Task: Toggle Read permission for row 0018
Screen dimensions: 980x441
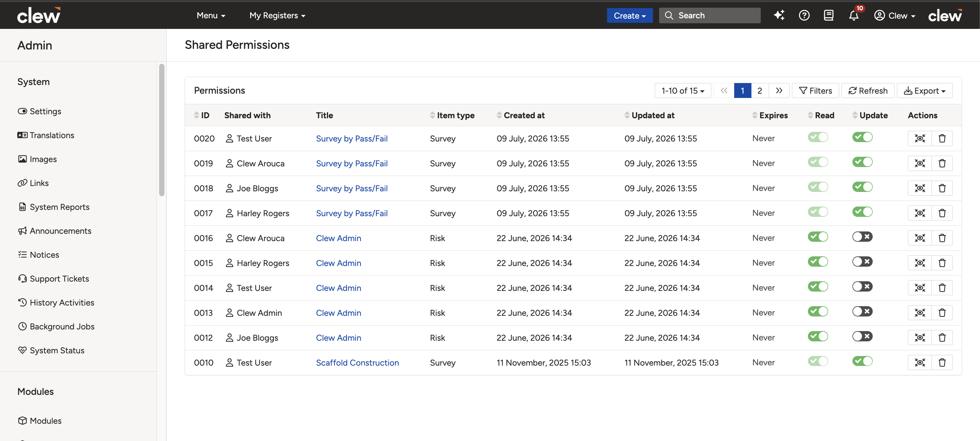Action: pyautogui.click(x=818, y=187)
